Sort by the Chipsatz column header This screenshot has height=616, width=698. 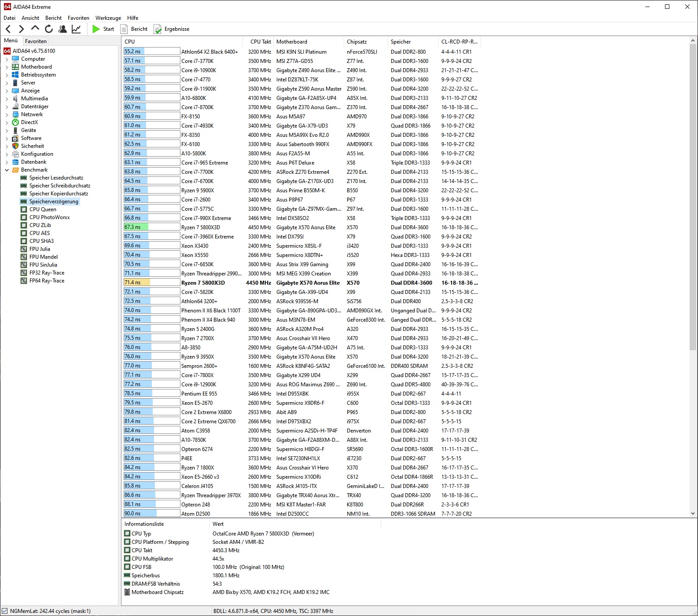point(366,42)
